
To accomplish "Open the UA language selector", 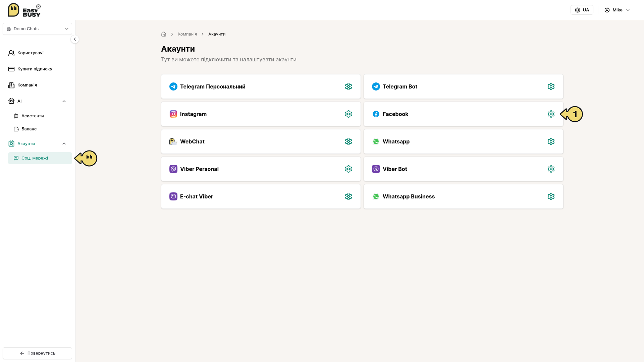I will point(582,10).
